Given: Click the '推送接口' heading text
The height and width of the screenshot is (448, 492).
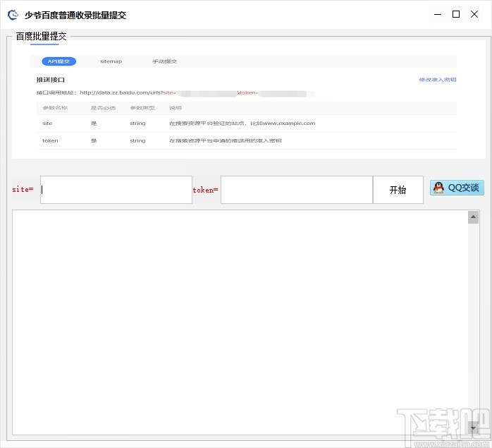Looking at the screenshot, I should tap(51, 80).
